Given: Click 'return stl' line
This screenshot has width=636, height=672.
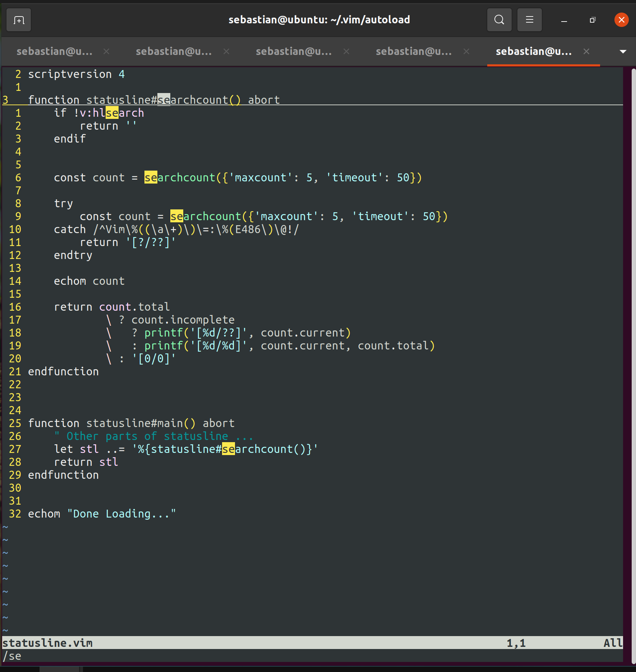Looking at the screenshot, I should click(86, 462).
